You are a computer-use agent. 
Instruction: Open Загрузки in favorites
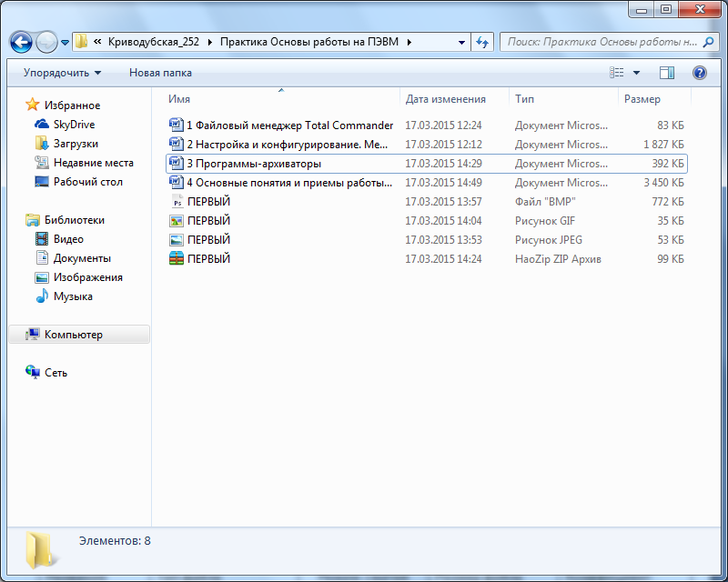(x=76, y=144)
